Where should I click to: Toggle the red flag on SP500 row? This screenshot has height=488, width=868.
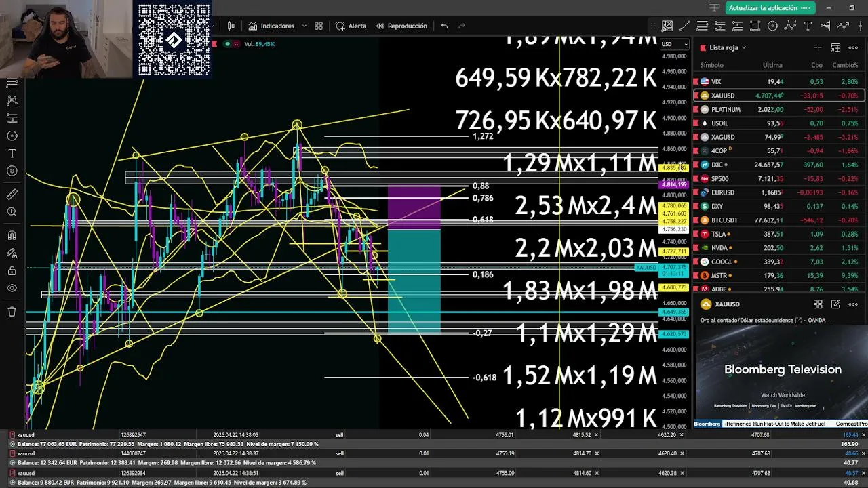pyautogui.click(x=695, y=178)
